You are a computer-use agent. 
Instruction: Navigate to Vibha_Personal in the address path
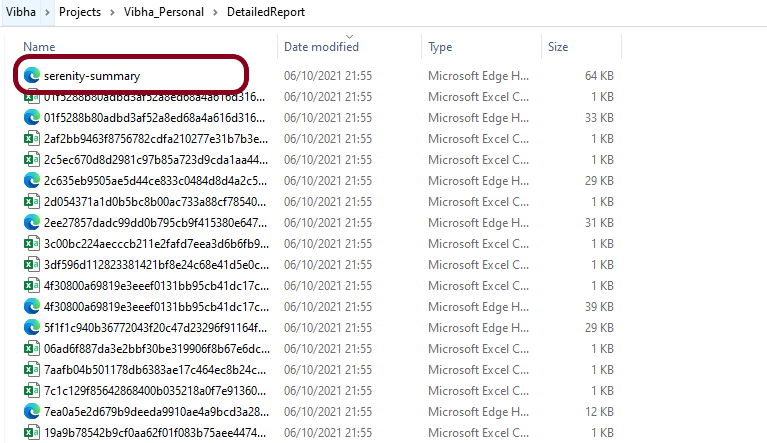[165, 12]
